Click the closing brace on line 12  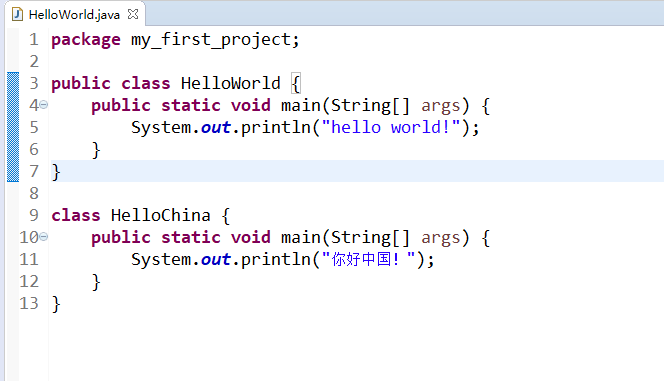coord(96,282)
